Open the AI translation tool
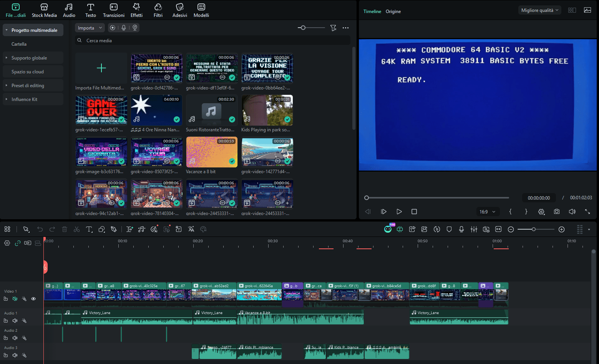 (191, 229)
